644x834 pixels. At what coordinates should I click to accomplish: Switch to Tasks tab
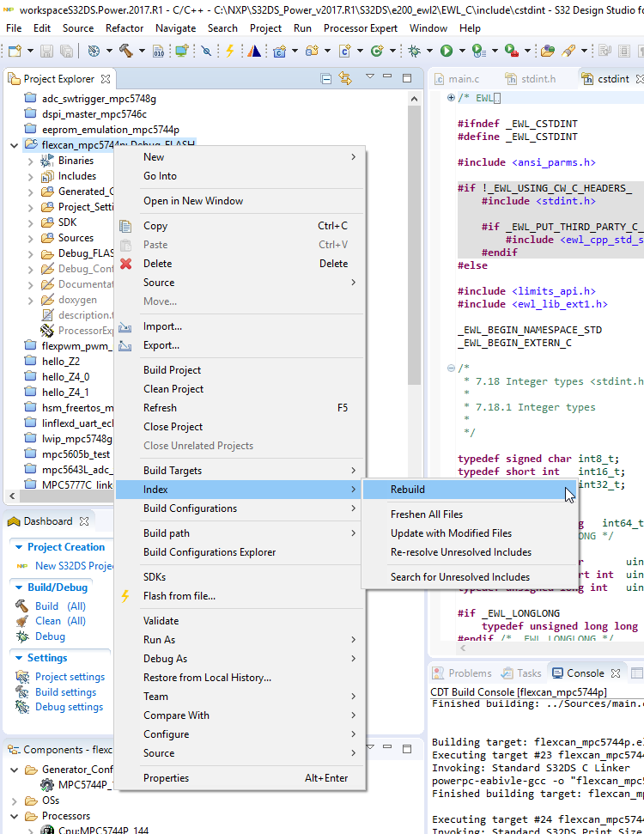(522, 673)
